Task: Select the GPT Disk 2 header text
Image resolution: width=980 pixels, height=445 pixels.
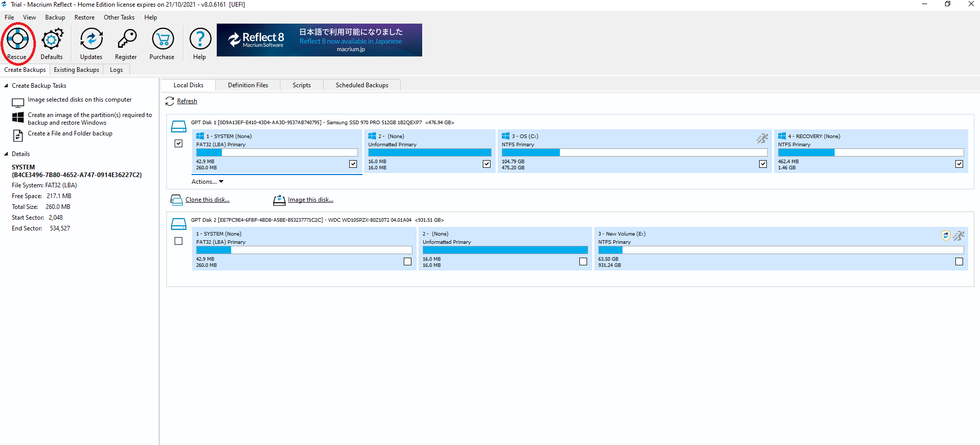Action: (317, 220)
